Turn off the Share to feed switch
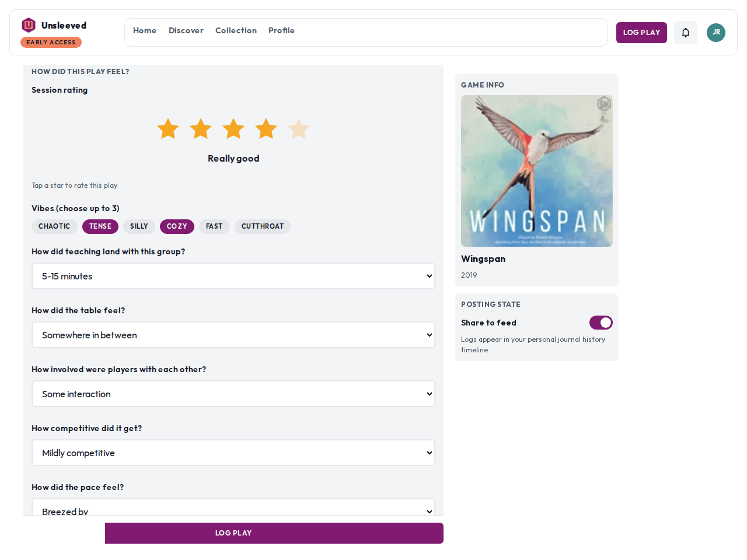This screenshot has height=560, width=747. [x=601, y=323]
